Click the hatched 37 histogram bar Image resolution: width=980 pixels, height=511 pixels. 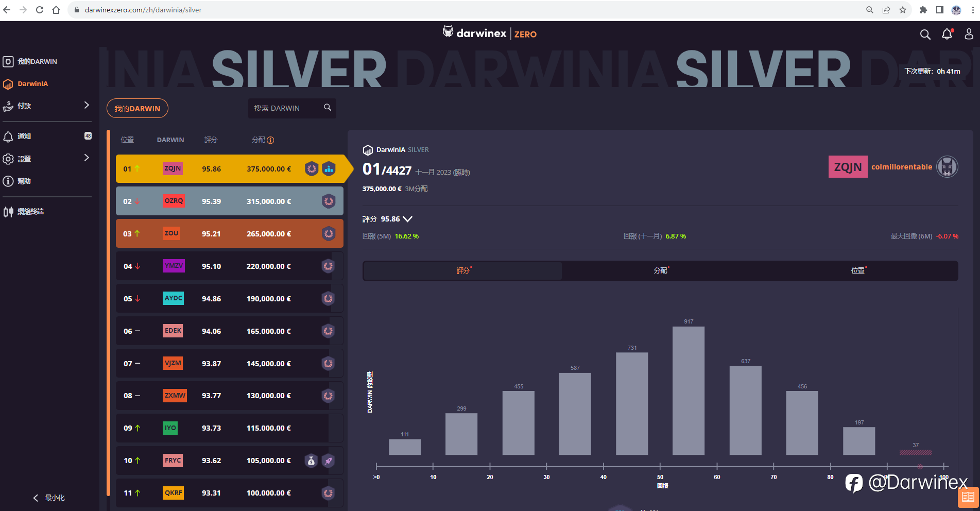916,452
